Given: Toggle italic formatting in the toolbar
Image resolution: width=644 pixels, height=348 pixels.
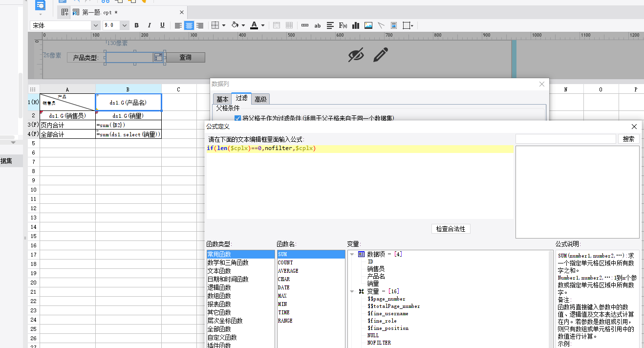Looking at the screenshot, I should point(150,25).
